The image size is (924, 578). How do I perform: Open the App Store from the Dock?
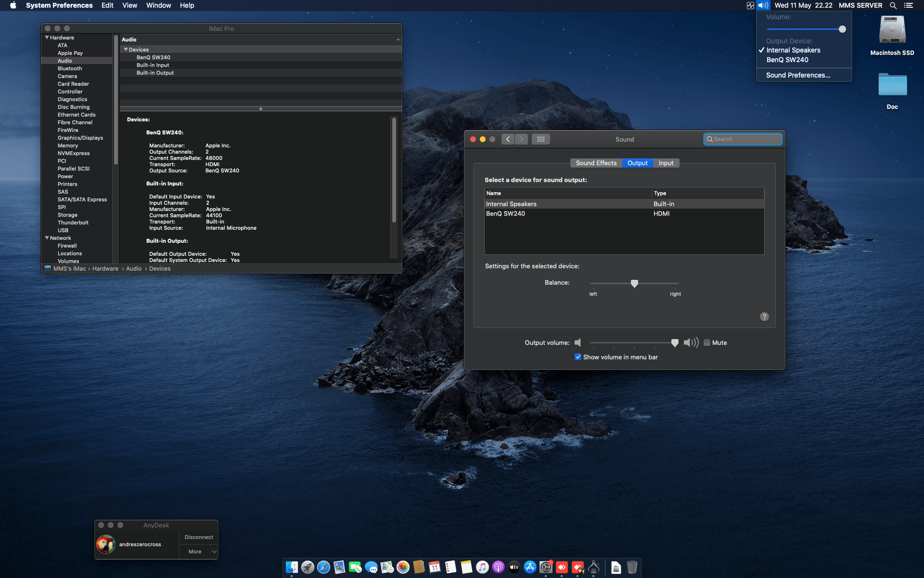click(530, 567)
